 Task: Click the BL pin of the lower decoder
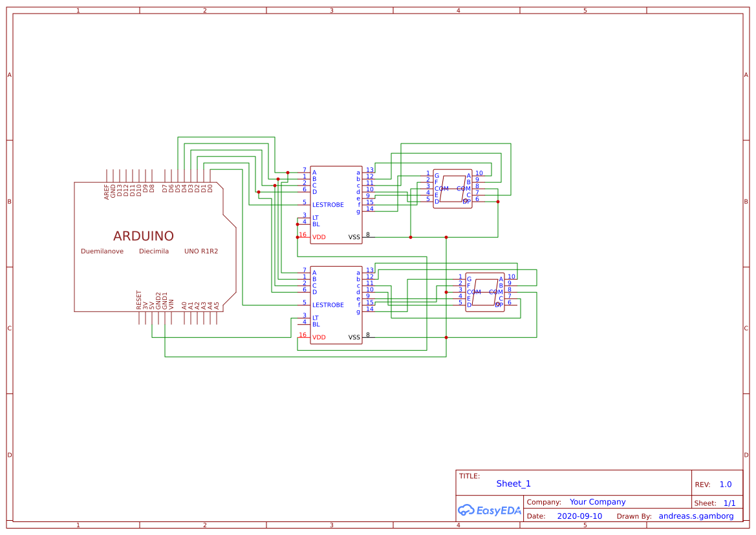(x=316, y=323)
